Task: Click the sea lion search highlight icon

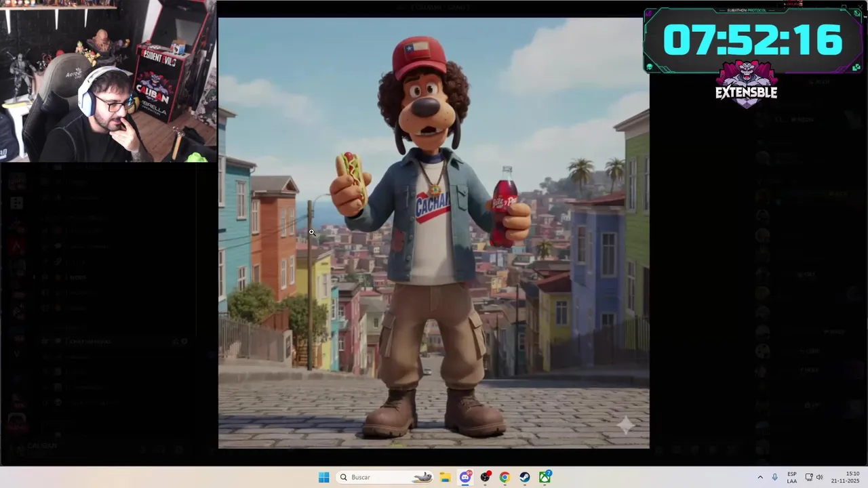Action: 422,477
